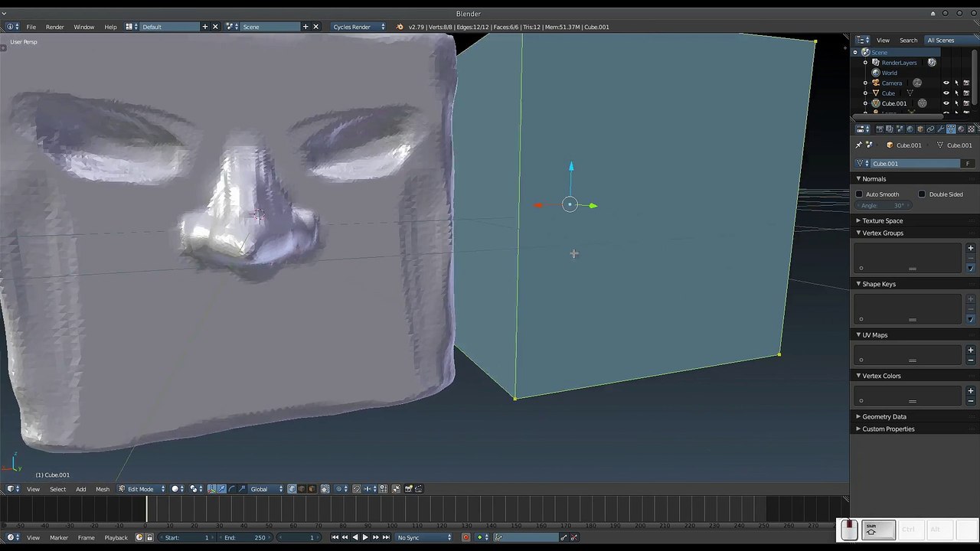
Task: Open the World properties tab icon
Action: [910, 129]
